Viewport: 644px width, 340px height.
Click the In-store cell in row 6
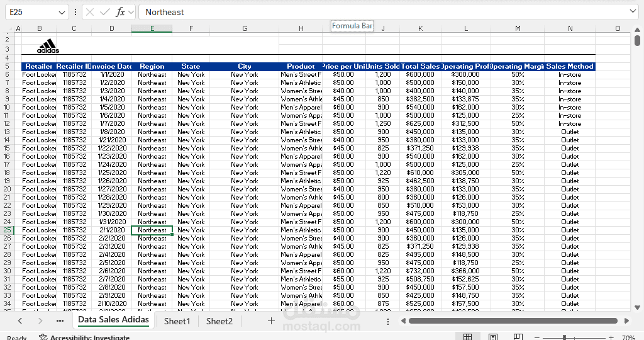[570, 75]
